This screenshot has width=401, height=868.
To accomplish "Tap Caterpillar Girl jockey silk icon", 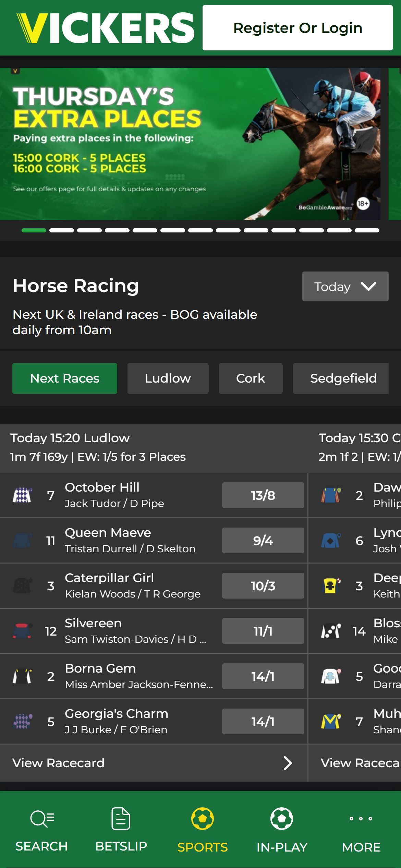I will (x=22, y=586).
